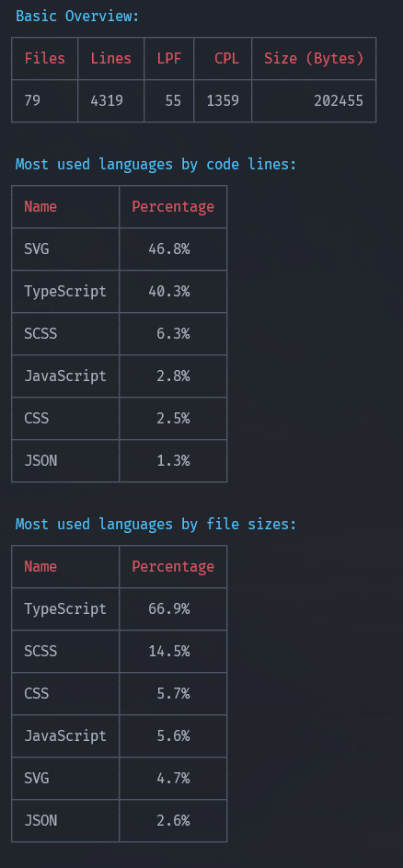Screen dimensions: 403x868
Task: Click the CSS percentage 5.7%
Action: (x=173, y=693)
